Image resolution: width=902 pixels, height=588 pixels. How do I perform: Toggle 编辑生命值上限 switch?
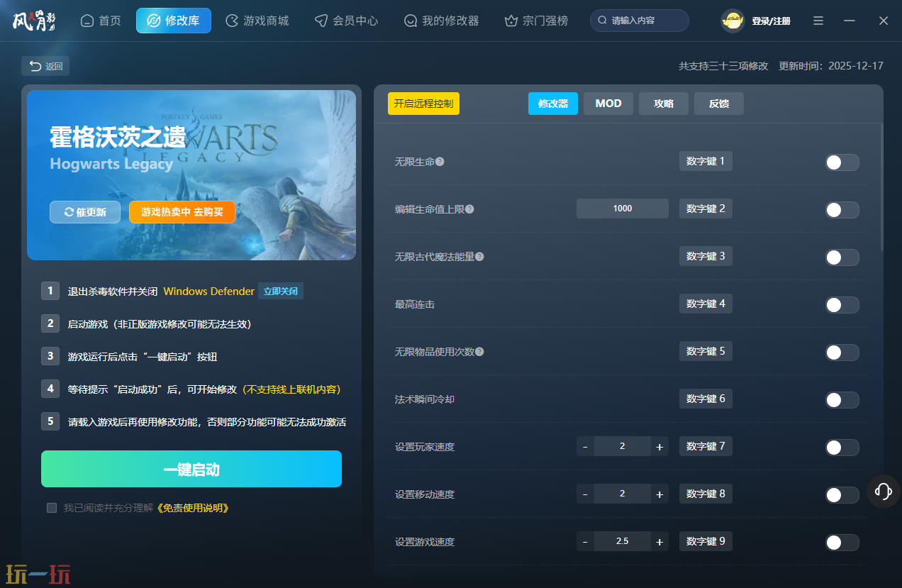point(842,210)
